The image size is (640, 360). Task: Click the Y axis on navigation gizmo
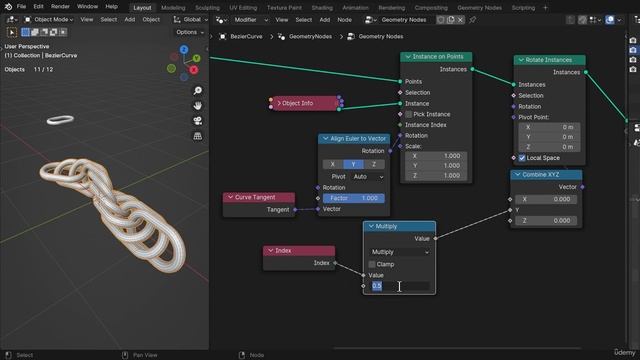point(196,58)
